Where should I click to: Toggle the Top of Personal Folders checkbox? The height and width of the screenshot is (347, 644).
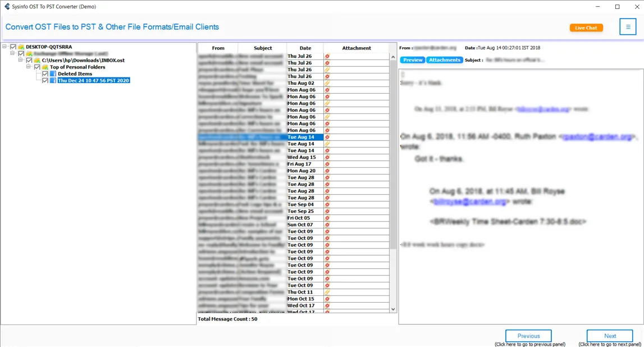38,67
